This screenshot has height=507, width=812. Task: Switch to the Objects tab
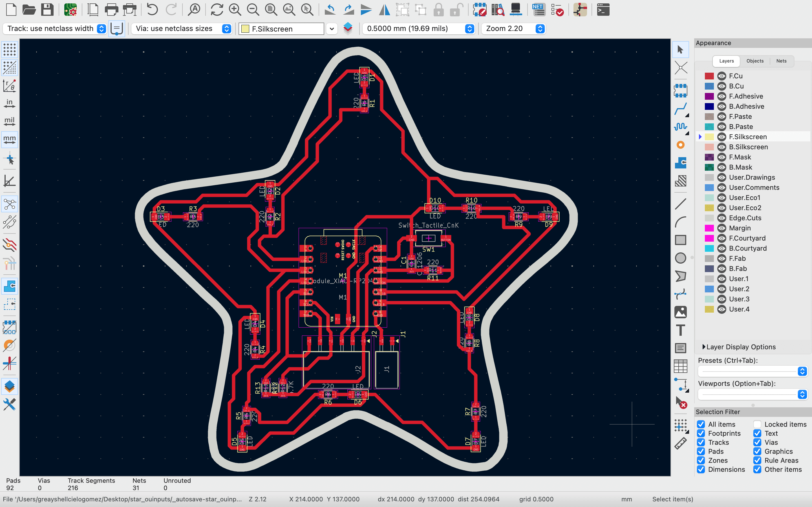pyautogui.click(x=754, y=61)
